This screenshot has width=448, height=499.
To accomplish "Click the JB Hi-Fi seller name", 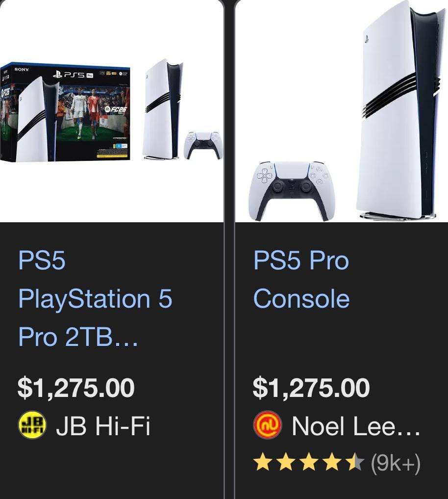I will (103, 426).
